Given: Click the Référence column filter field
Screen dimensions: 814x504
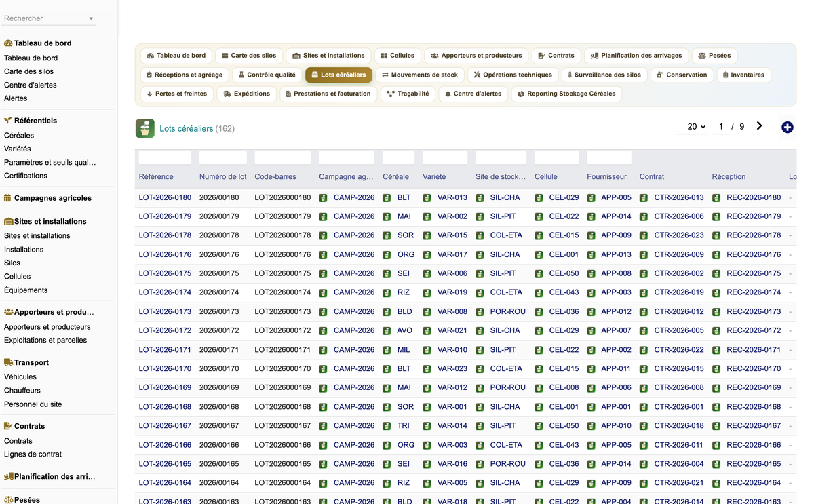Looking at the screenshot, I should [165, 157].
